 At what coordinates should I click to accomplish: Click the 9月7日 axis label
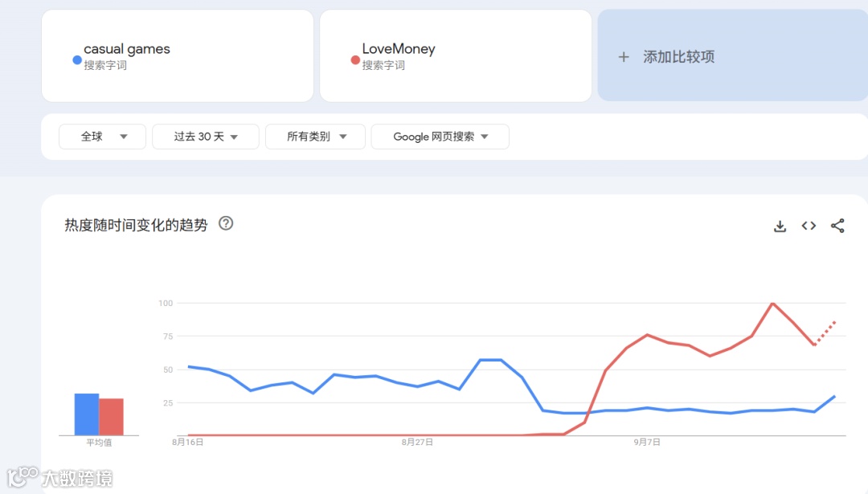tap(647, 442)
